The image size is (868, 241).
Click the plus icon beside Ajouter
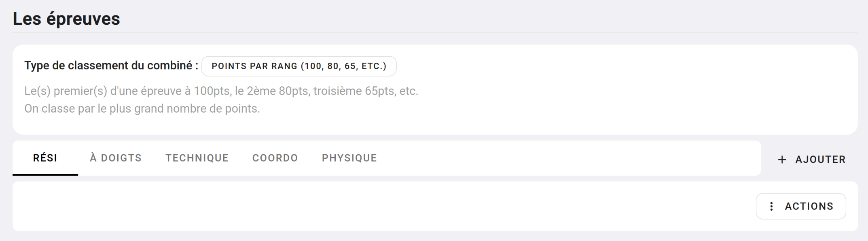[782, 160]
